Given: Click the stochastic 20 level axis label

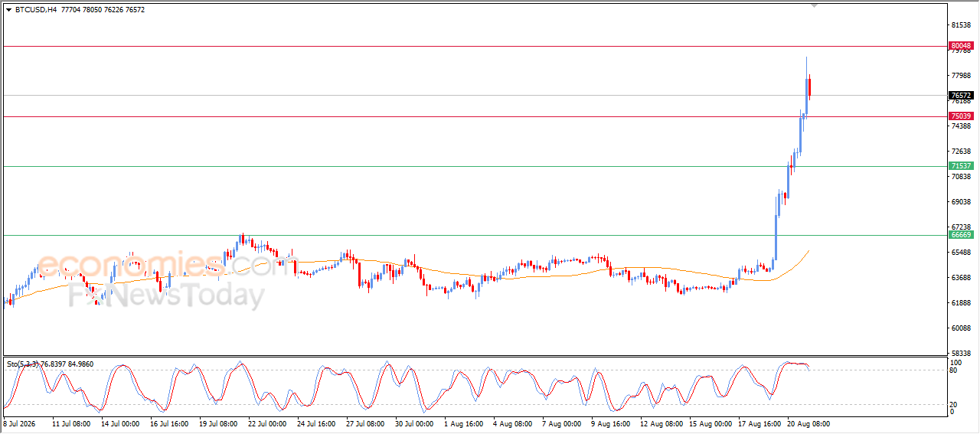Looking at the screenshot, I should coord(953,404).
